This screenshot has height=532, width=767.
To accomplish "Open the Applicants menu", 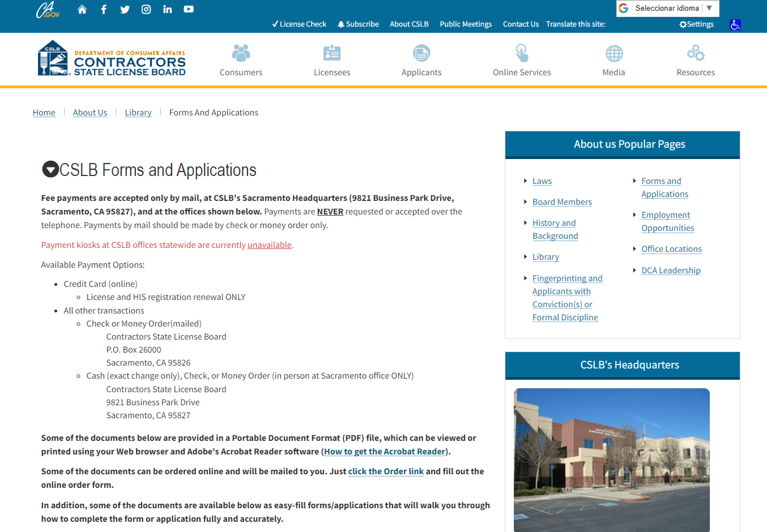I will [421, 61].
